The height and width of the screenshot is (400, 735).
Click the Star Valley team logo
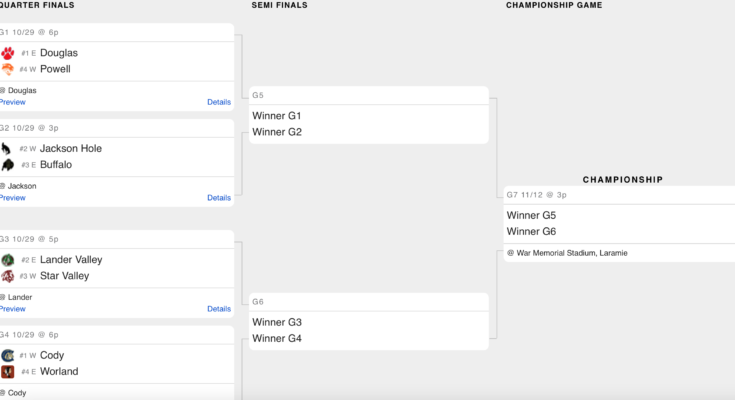[7, 276]
